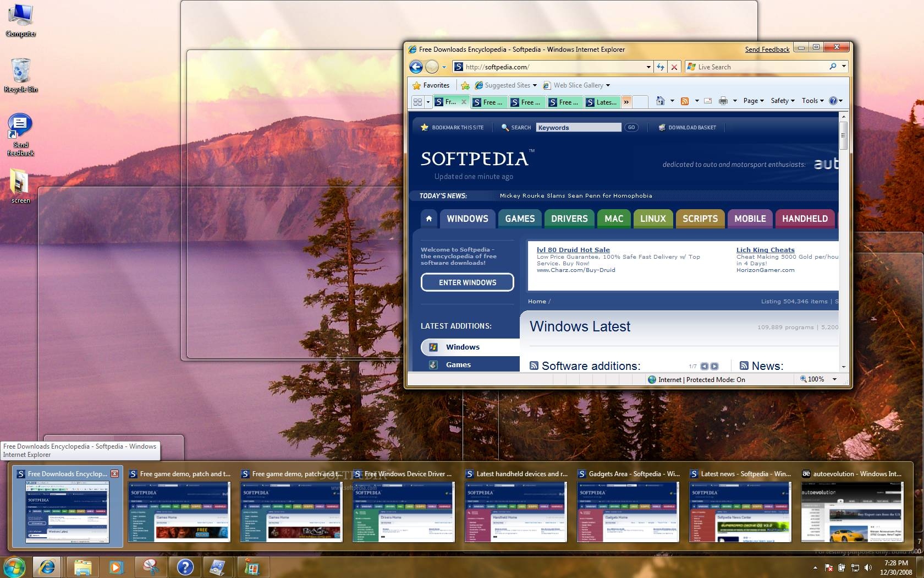Open Quick Tabs list dropdown arrow

tap(428, 102)
